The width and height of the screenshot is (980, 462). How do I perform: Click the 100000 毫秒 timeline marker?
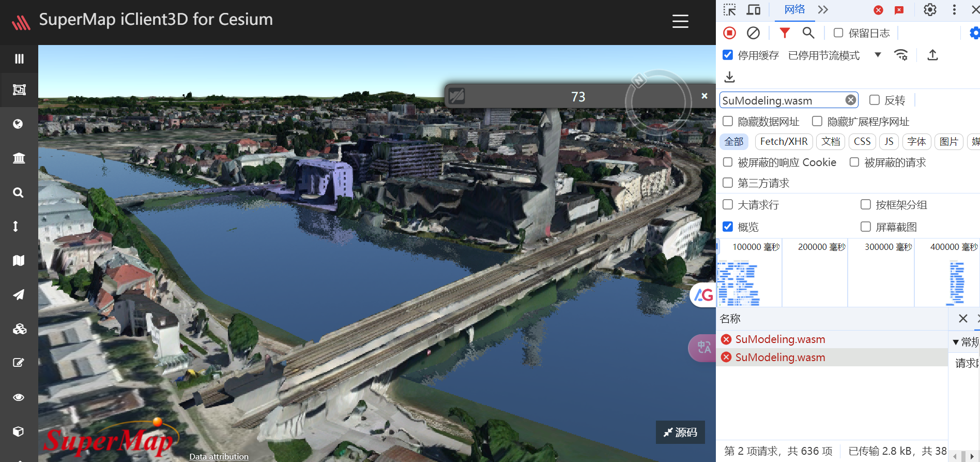point(756,247)
